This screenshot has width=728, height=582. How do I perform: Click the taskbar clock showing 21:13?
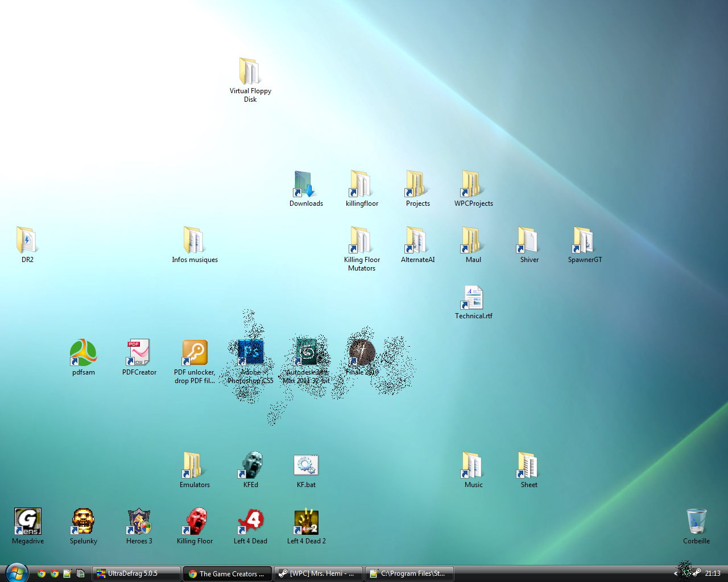click(x=713, y=573)
